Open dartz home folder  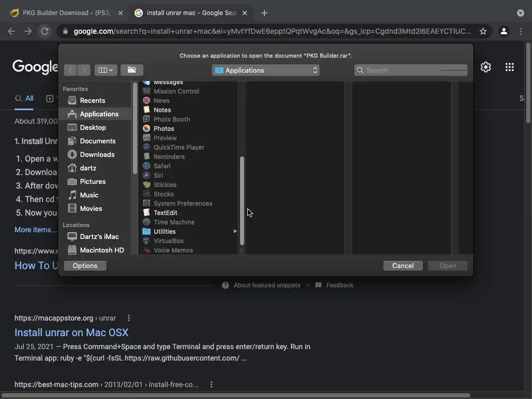(x=95, y=168)
